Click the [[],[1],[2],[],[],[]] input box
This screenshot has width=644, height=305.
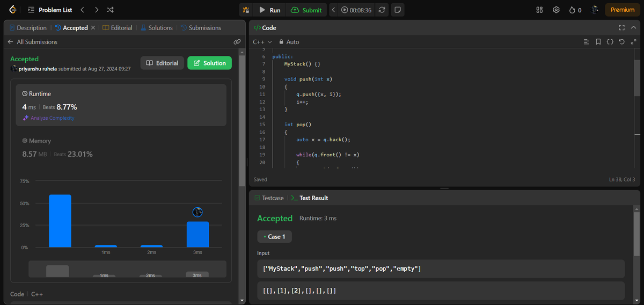pyautogui.click(x=441, y=291)
